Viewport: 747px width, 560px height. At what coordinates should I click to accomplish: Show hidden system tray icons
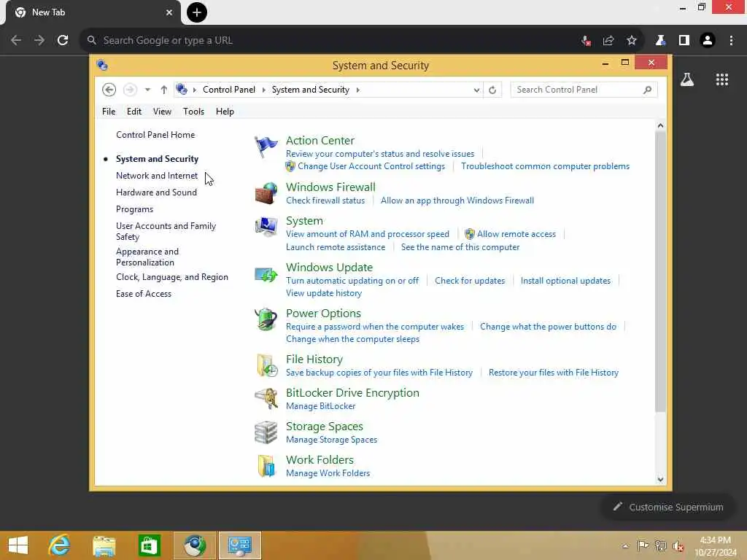click(625, 546)
